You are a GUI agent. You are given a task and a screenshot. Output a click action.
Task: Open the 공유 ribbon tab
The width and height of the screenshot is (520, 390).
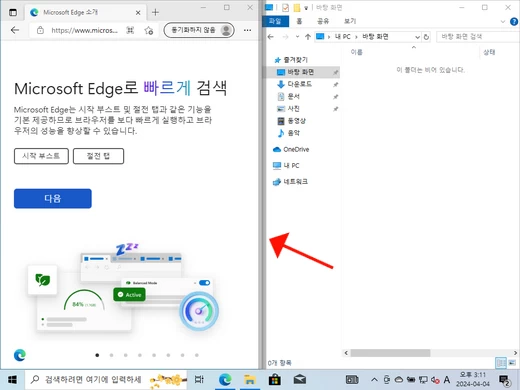(x=323, y=21)
